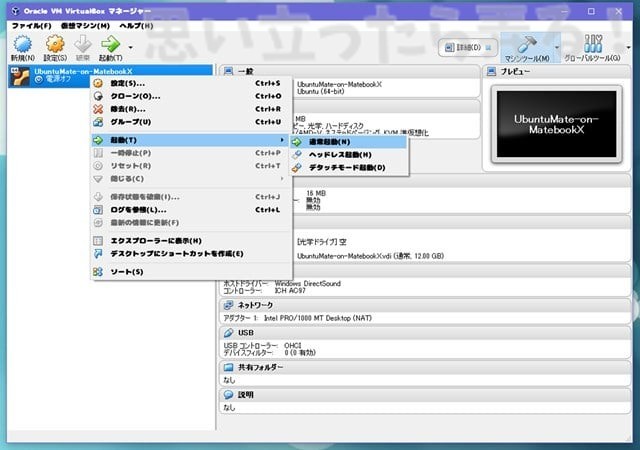Click the Details (詳細) button
The height and width of the screenshot is (450, 640).
pos(468,48)
